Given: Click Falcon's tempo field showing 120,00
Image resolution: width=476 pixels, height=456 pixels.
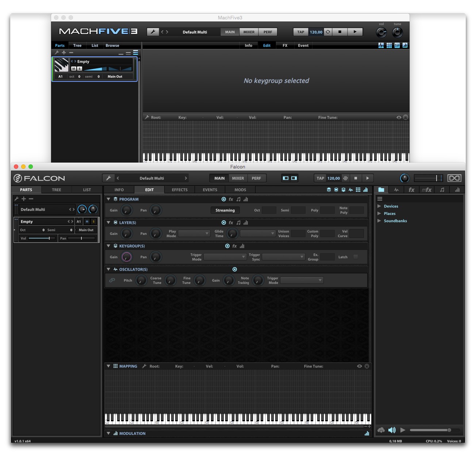Looking at the screenshot, I should (x=334, y=178).
